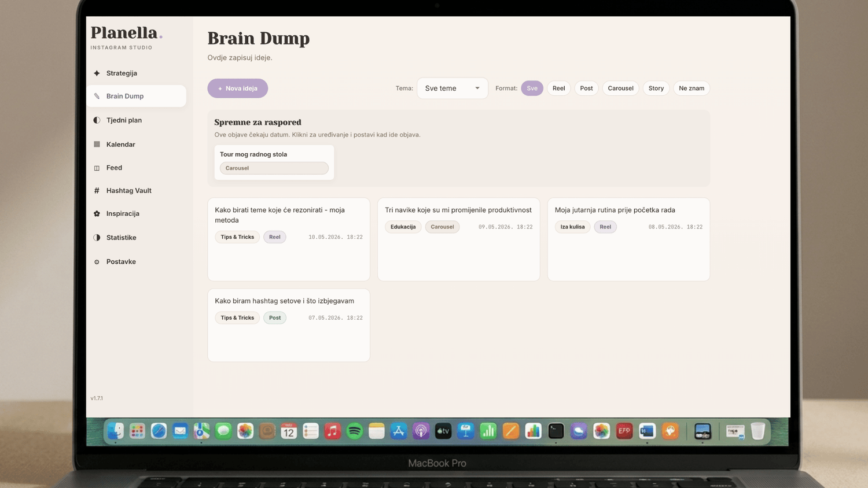868x488 pixels.
Task: Open the Statistike chart icon
Action: (x=97, y=238)
